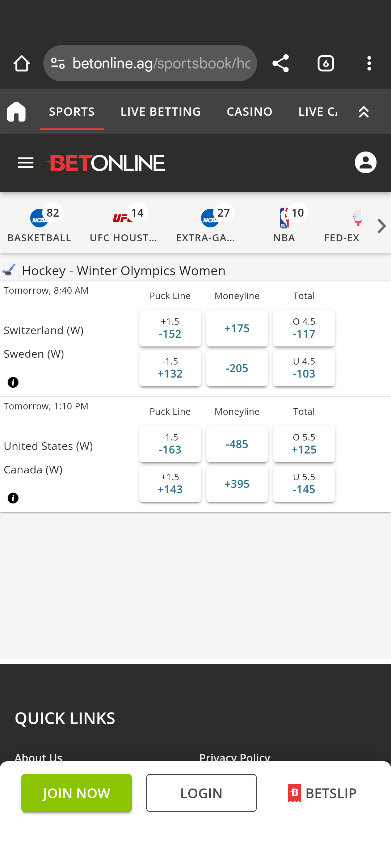Image resolution: width=391 pixels, height=868 pixels.
Task: Switch to the Casino tab
Action: (x=249, y=112)
